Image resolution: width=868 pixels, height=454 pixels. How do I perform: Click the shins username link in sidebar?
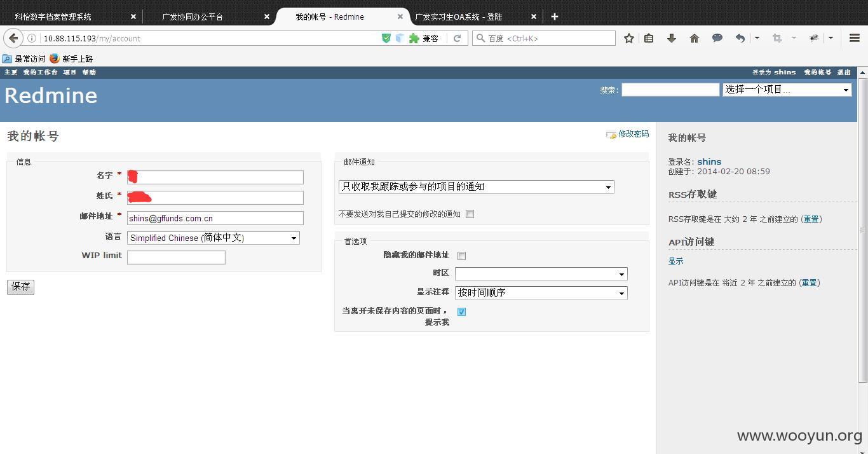(709, 162)
